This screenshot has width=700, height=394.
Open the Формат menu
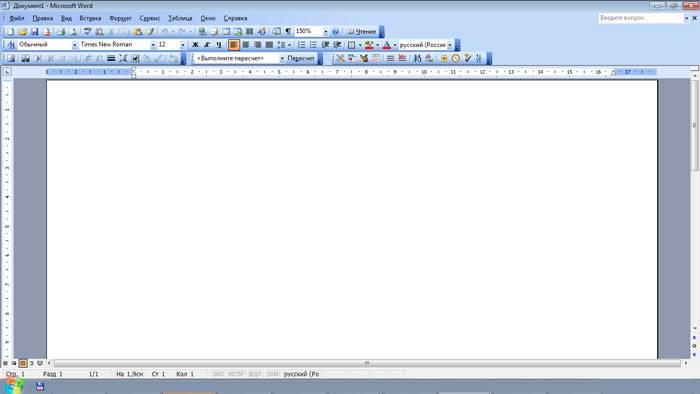pos(120,18)
